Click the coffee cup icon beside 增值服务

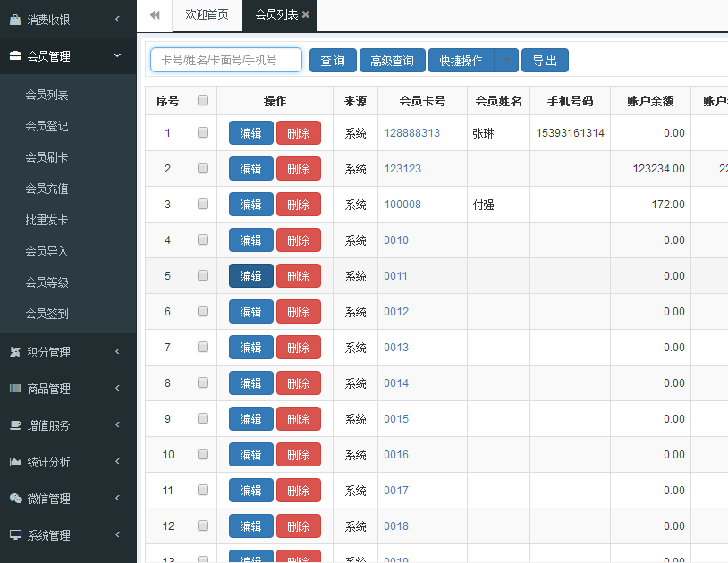pyautogui.click(x=15, y=425)
